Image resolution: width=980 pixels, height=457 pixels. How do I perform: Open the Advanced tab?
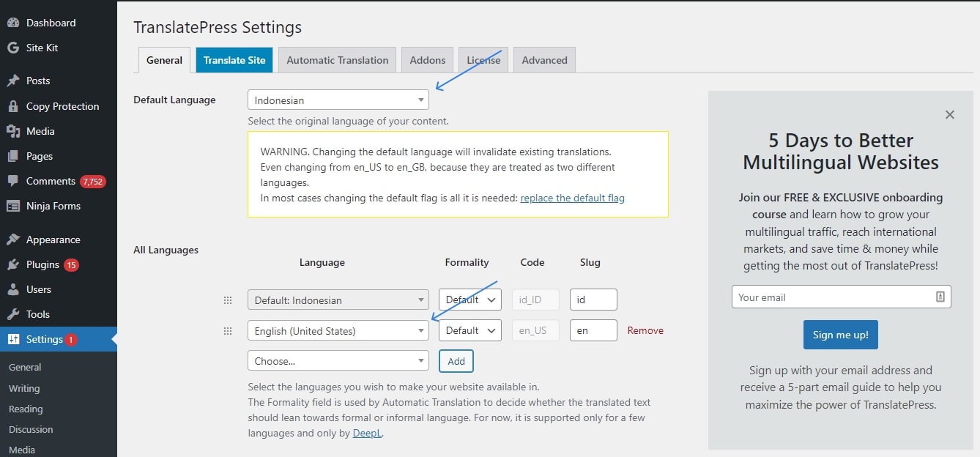(544, 60)
